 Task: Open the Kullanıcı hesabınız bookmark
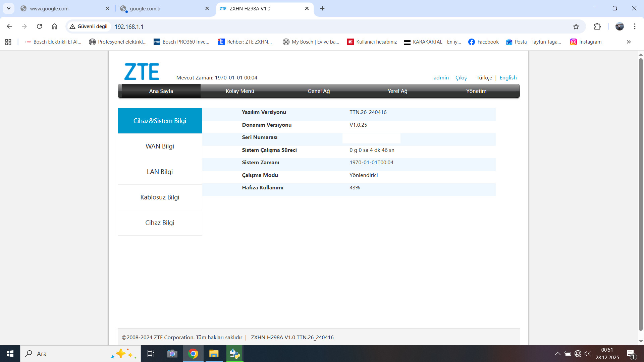(372, 42)
